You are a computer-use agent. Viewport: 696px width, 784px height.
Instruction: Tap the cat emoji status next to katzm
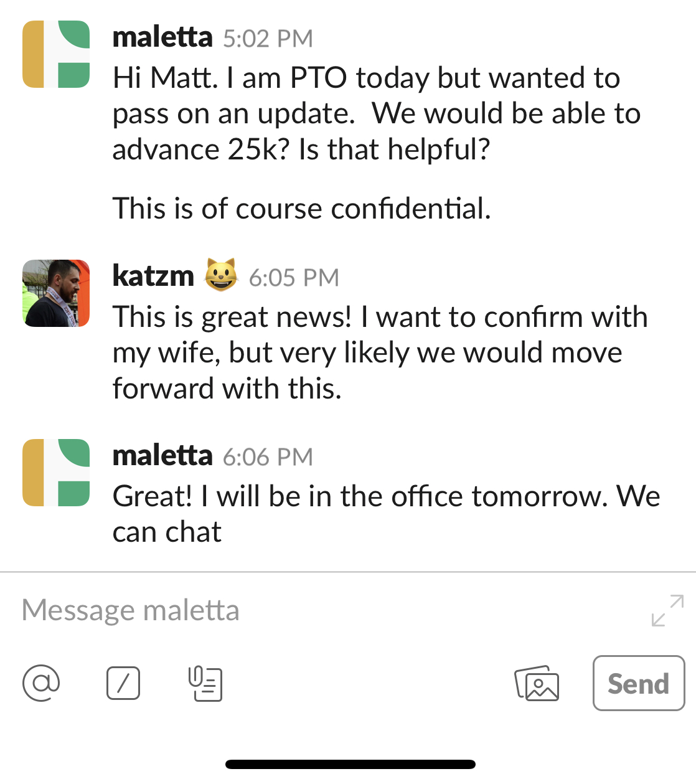tap(221, 275)
